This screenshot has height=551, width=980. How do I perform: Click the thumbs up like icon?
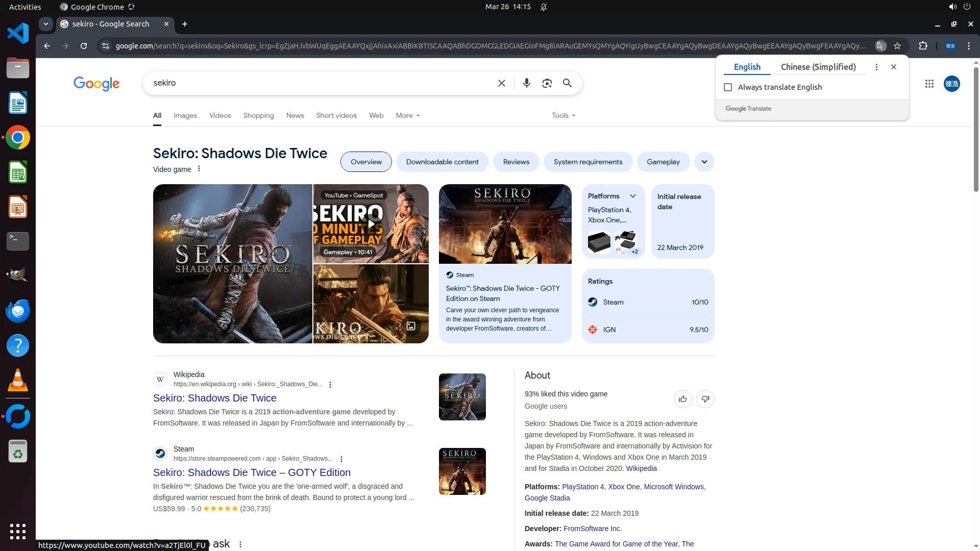point(682,399)
